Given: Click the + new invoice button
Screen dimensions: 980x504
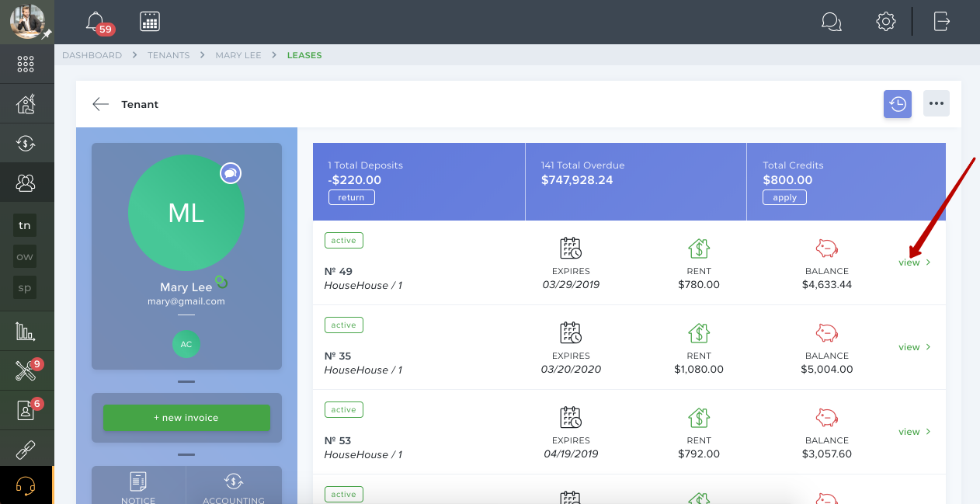Looking at the screenshot, I should (186, 418).
